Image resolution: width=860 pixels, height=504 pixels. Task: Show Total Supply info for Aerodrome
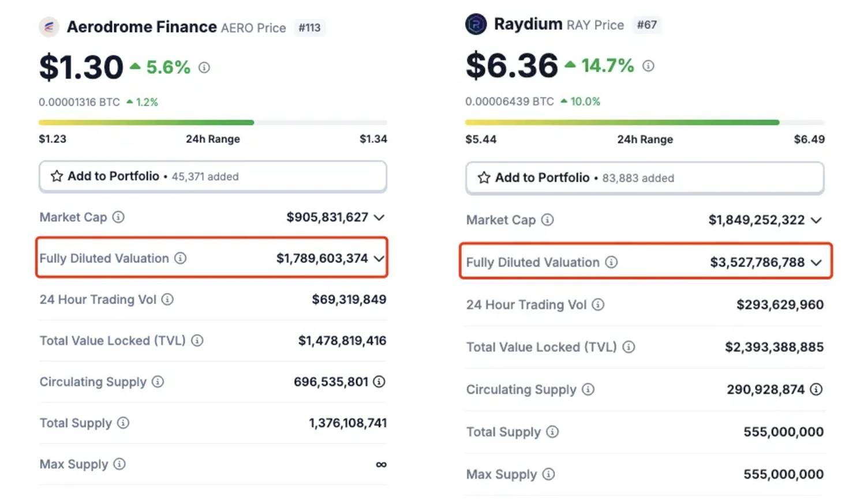coord(123,423)
